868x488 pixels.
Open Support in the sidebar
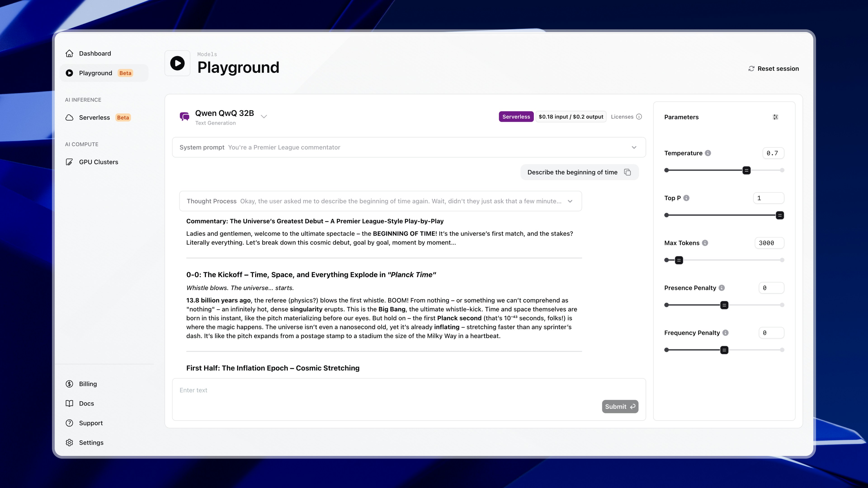[x=104, y=423]
